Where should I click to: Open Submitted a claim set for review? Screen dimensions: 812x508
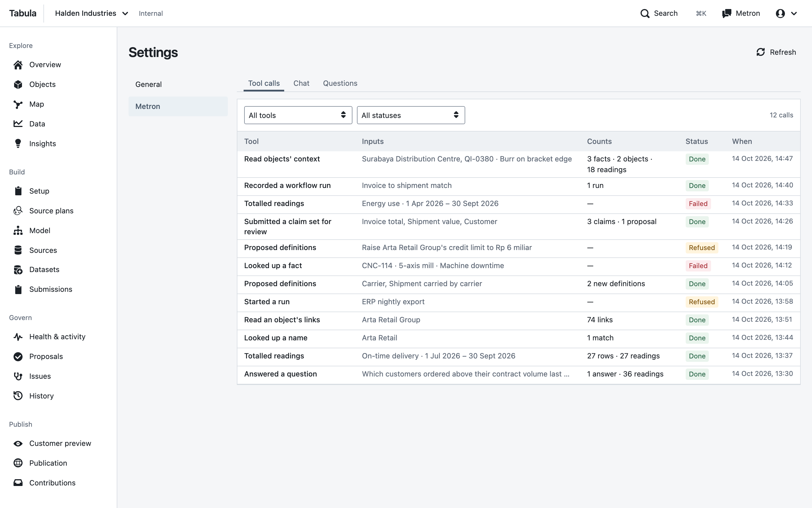[518, 226]
